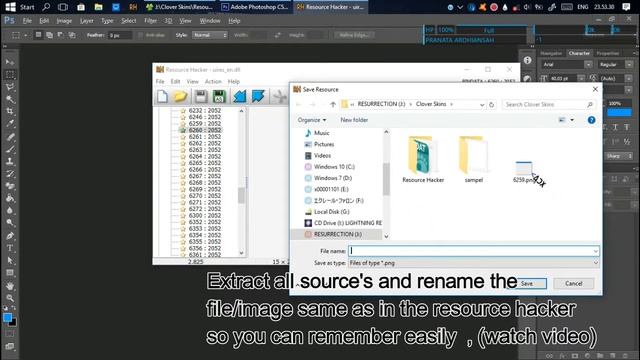Click the Save button
The height and width of the screenshot is (360, 640).
527,284
